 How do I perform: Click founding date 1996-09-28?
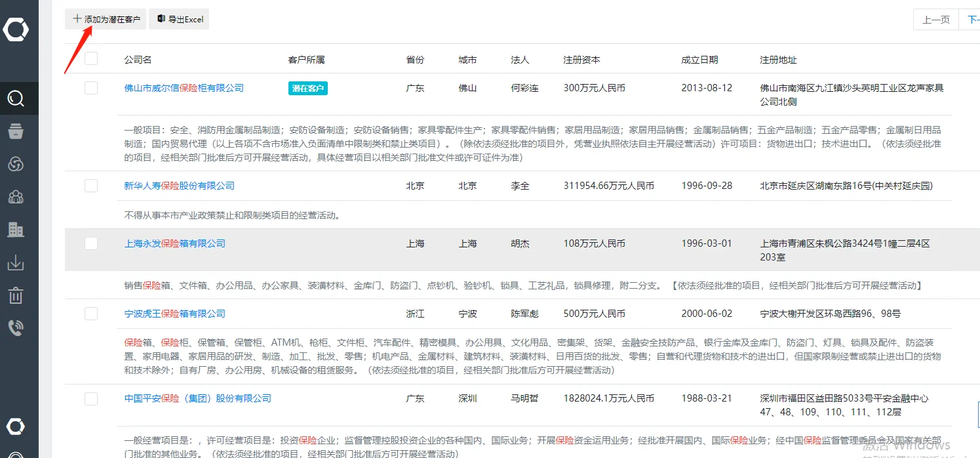click(x=707, y=186)
